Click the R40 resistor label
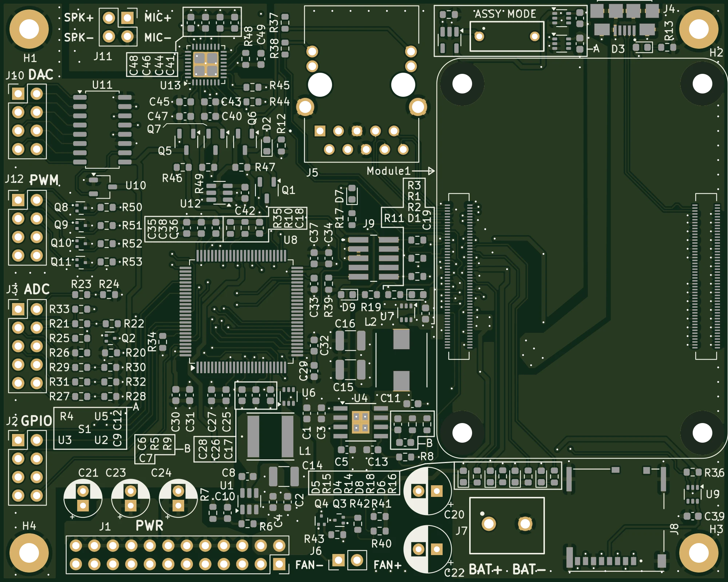Viewport: 728px width, 582px height. [381, 544]
